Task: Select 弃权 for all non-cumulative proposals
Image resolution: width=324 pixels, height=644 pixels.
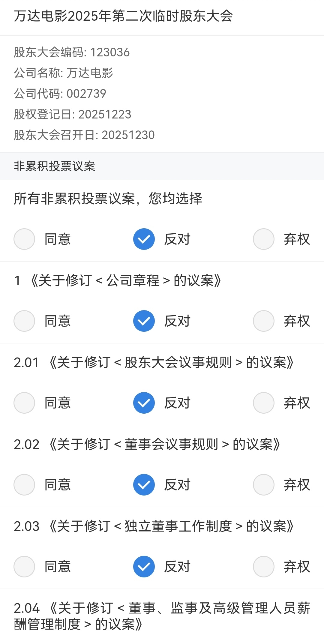Action: 264,239
